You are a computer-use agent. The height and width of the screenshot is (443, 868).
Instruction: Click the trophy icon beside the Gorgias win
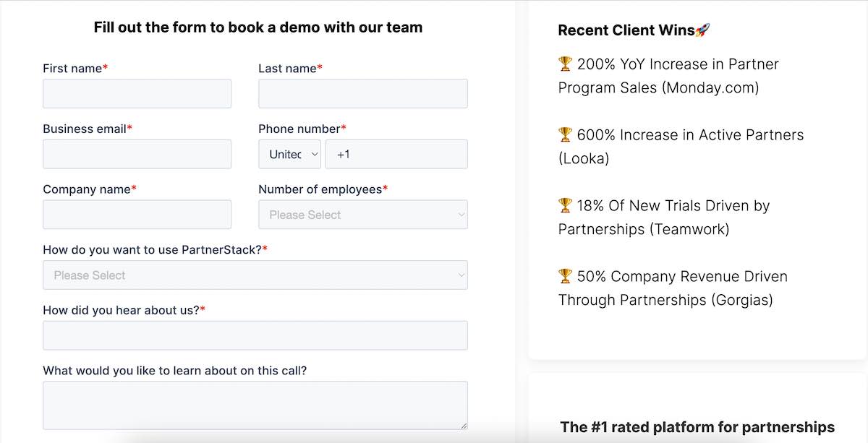(565, 276)
